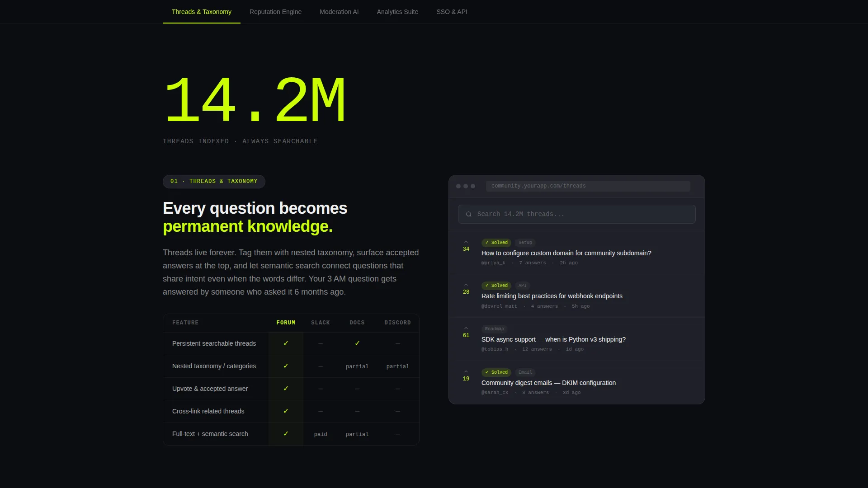Upvote the DKIM configuration thread

[x=466, y=371]
